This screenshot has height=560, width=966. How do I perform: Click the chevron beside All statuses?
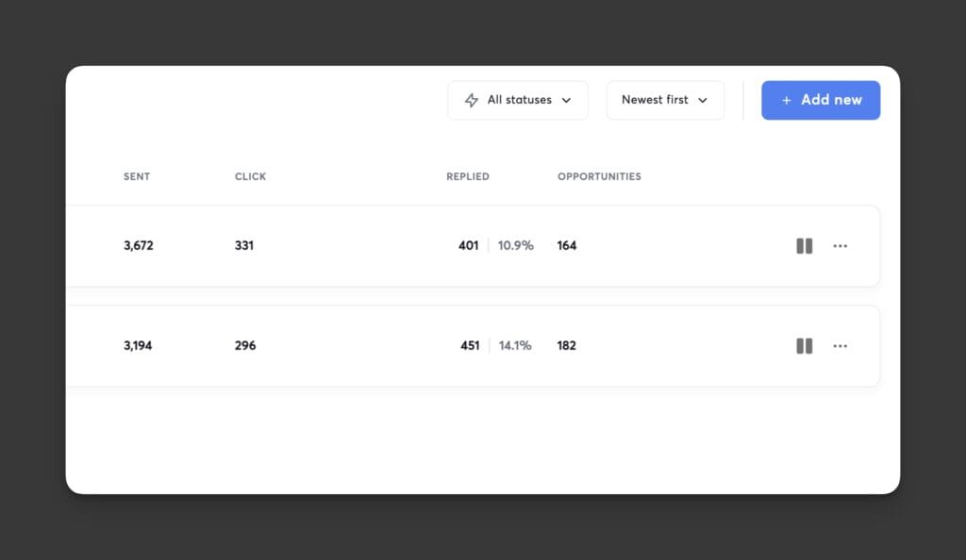566,100
